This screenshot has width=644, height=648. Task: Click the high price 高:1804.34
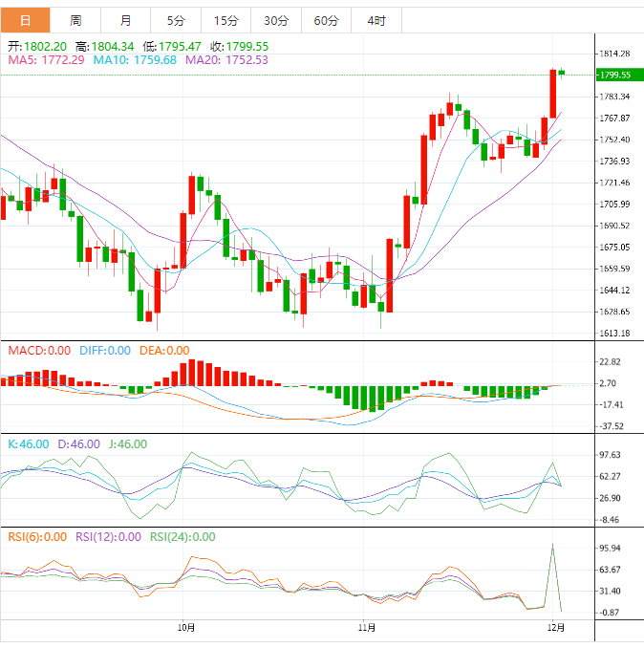tap(104, 46)
